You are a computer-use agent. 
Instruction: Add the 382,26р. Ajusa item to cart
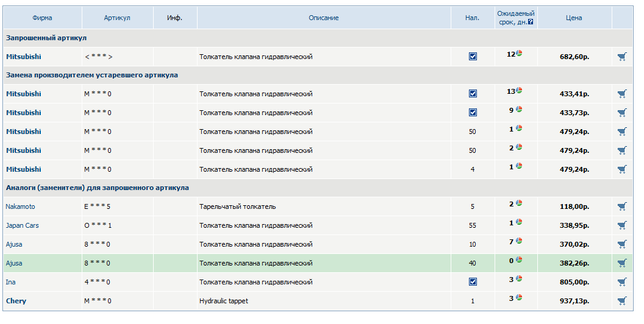[x=621, y=263]
